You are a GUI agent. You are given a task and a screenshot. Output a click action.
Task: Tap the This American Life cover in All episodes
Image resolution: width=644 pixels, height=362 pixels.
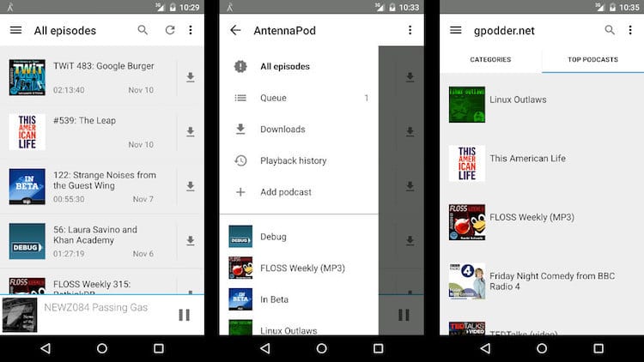click(x=27, y=132)
